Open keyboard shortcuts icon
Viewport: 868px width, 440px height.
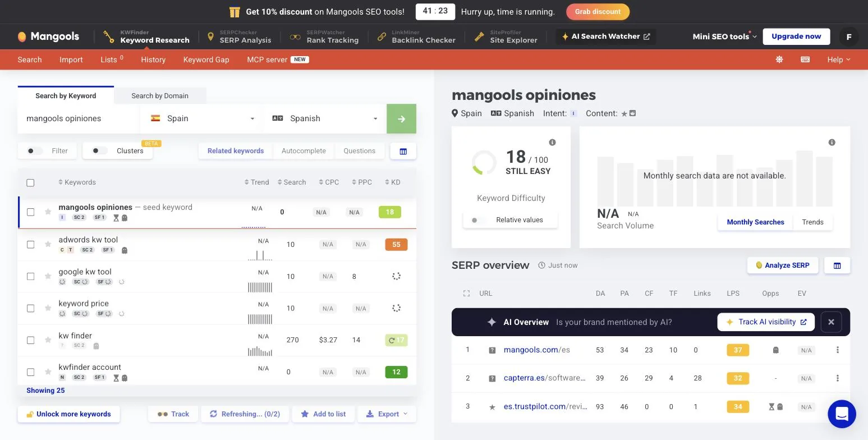coord(805,59)
